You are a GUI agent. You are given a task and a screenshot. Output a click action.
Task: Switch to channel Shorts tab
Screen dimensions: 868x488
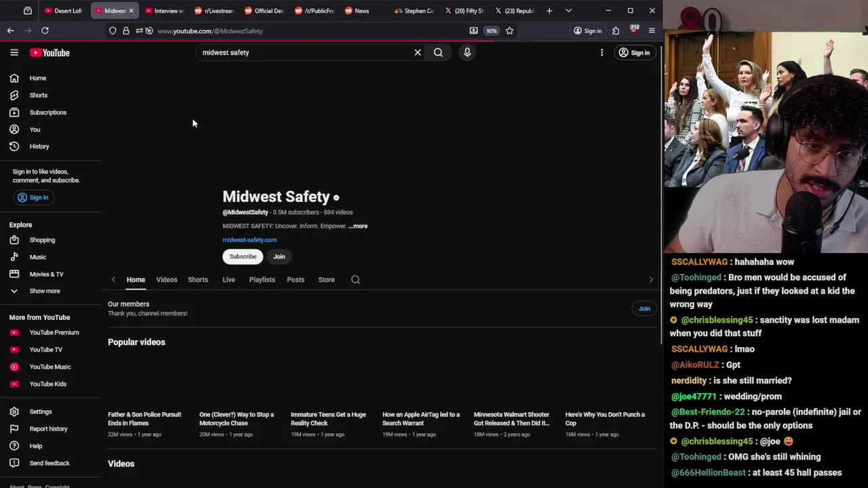click(x=198, y=279)
